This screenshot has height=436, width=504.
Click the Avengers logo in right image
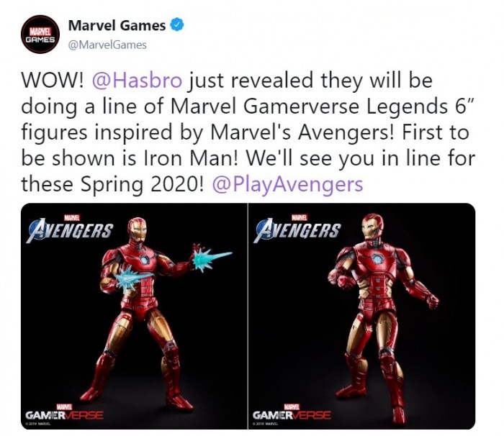(x=297, y=230)
